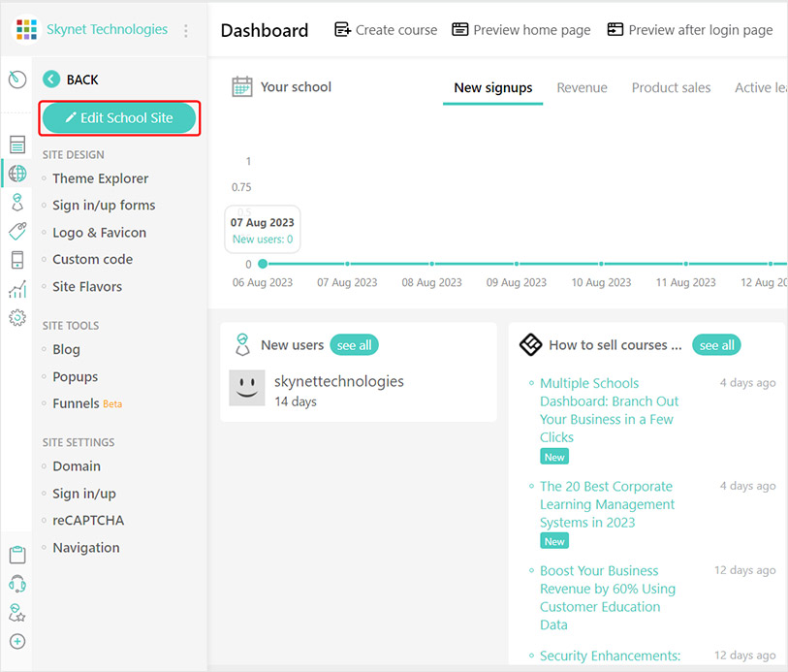Click the mobile app phone icon
Screen dimensions: 788x672
(16, 260)
